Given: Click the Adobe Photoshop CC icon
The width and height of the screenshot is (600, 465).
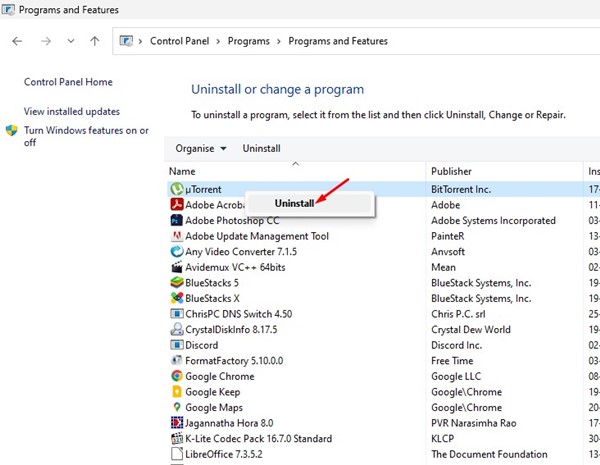Looking at the screenshot, I should click(x=177, y=220).
